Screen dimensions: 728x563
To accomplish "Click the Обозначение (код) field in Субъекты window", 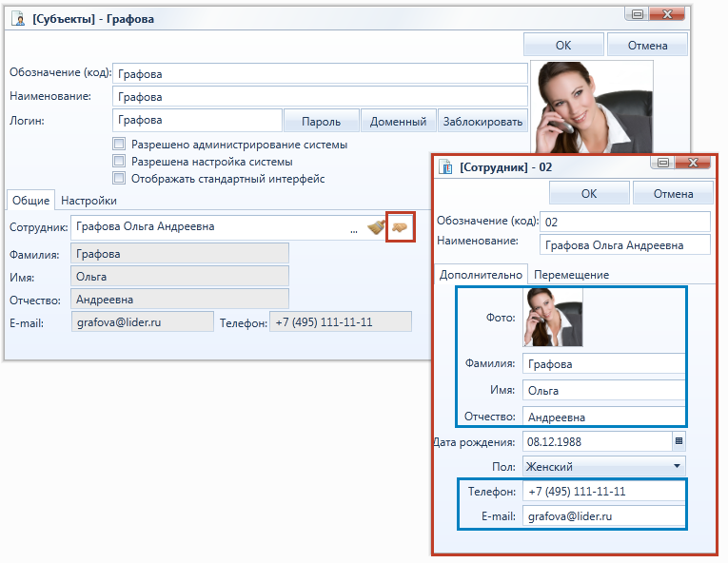I will point(320,73).
